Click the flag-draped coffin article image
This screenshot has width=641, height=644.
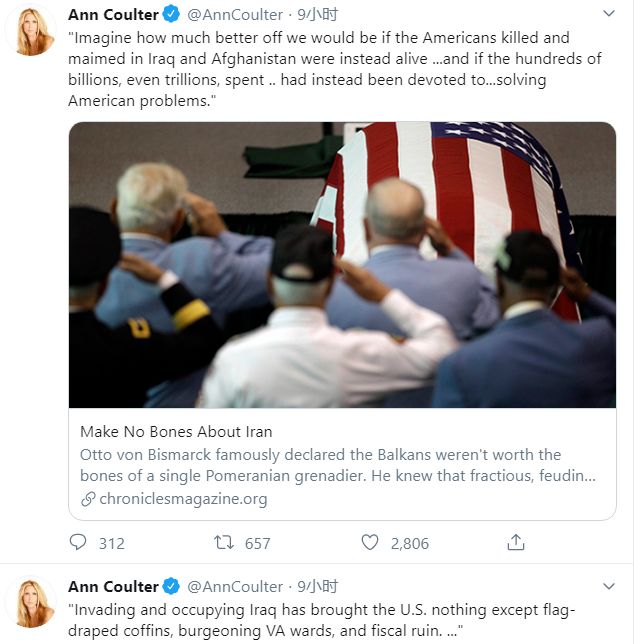coord(342,265)
